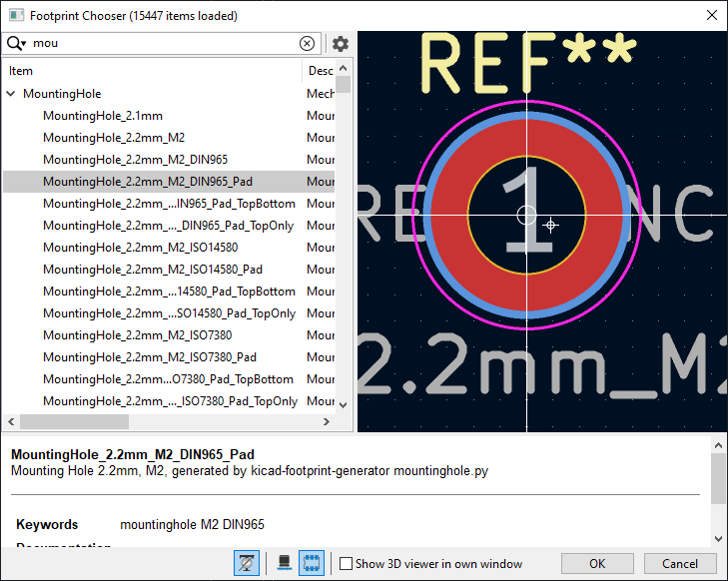Click the Cancel button
Image resolution: width=728 pixels, height=581 pixels.
[680, 564]
